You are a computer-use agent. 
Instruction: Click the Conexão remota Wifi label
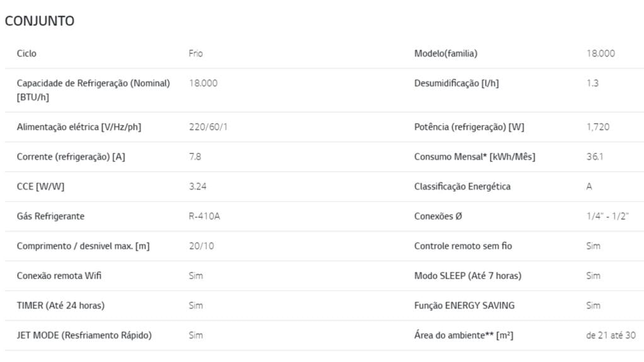tap(59, 275)
